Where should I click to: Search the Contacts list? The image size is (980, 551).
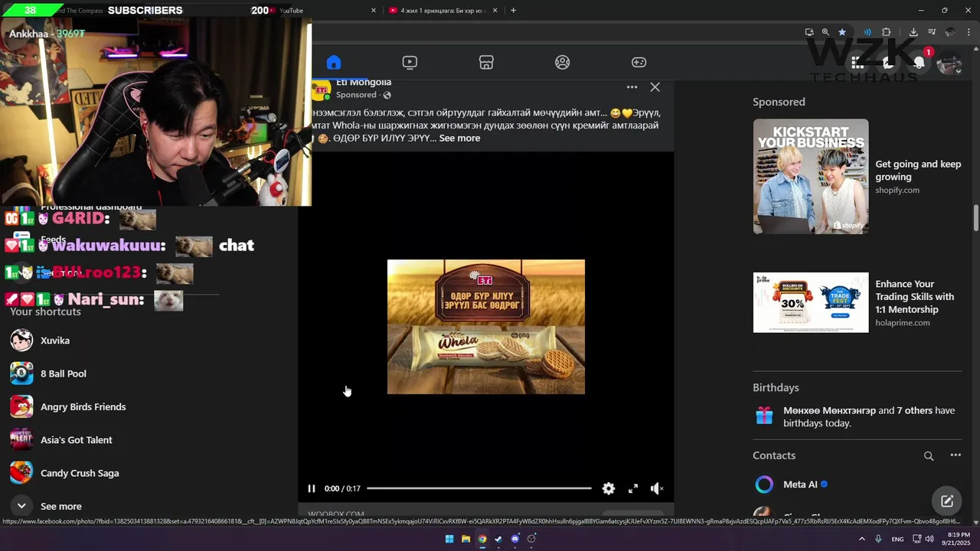(929, 456)
